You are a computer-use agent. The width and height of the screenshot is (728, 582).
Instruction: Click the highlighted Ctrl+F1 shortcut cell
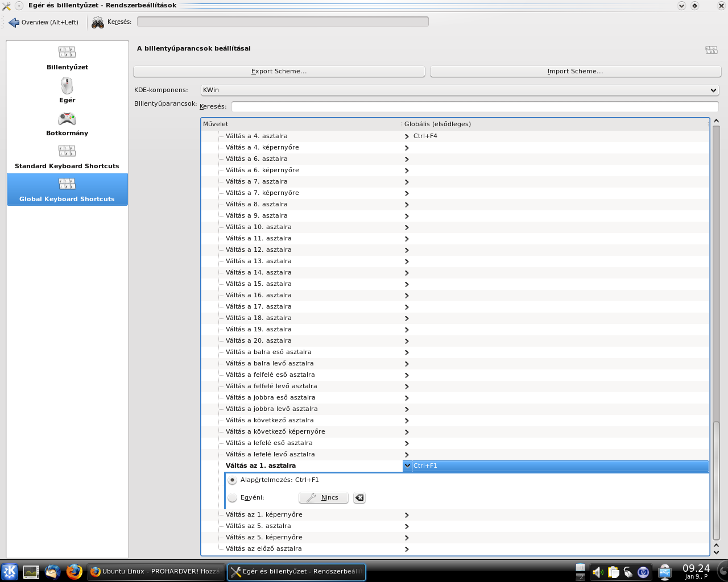tap(556, 465)
